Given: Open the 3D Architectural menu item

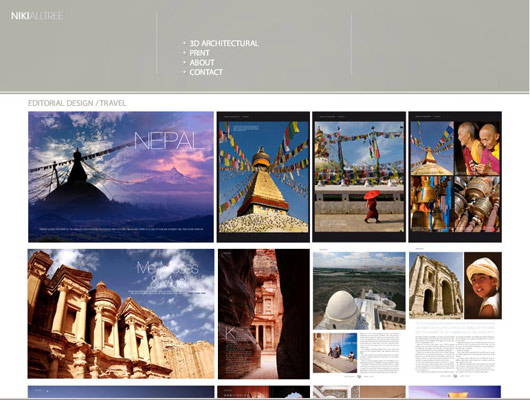Looking at the screenshot, I should click(x=224, y=43).
